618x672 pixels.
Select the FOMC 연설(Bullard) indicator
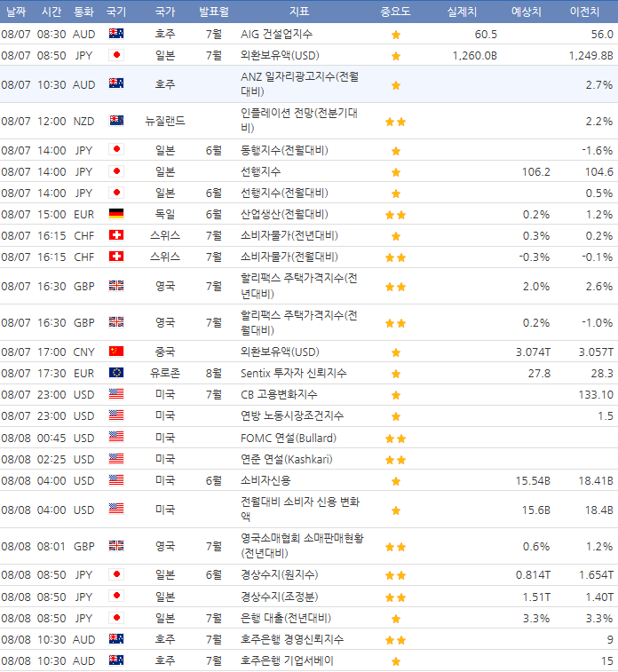point(289,438)
